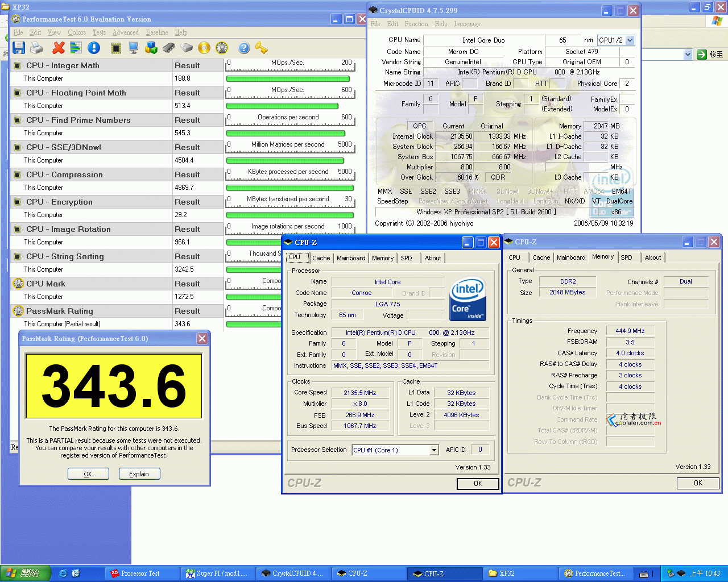
Task: Switch to Super PI in the taskbar
Action: click(x=217, y=573)
